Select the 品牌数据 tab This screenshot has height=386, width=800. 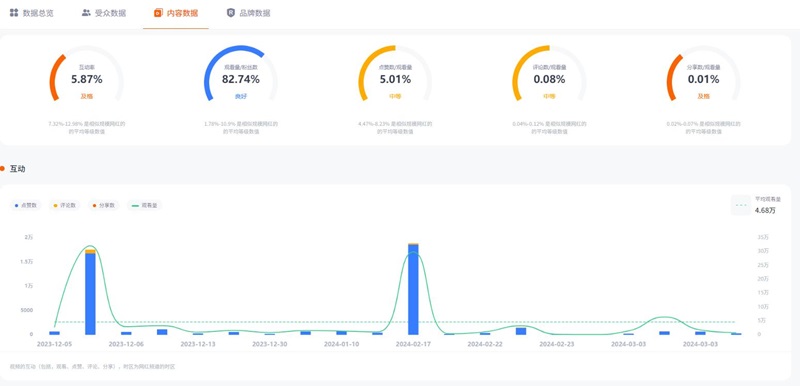(x=248, y=13)
